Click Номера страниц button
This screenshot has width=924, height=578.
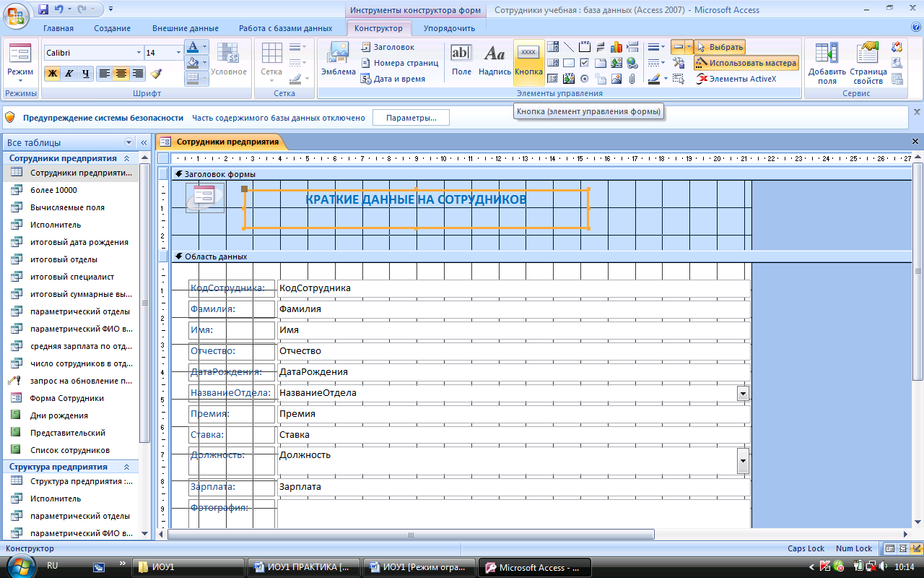399,63
